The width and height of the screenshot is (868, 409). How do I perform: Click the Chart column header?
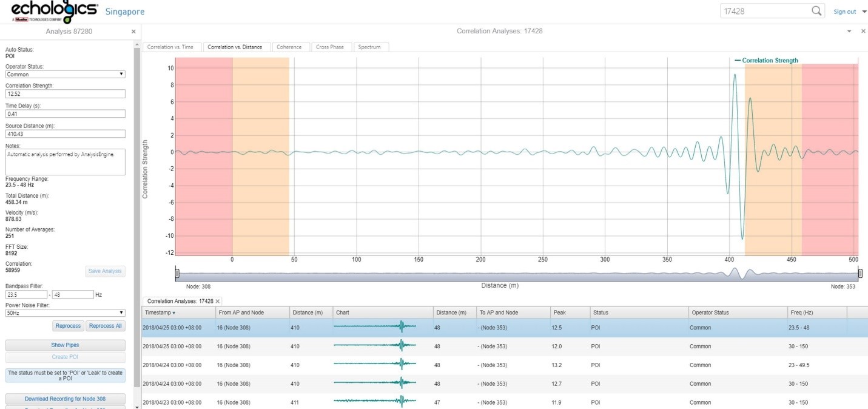pos(383,313)
